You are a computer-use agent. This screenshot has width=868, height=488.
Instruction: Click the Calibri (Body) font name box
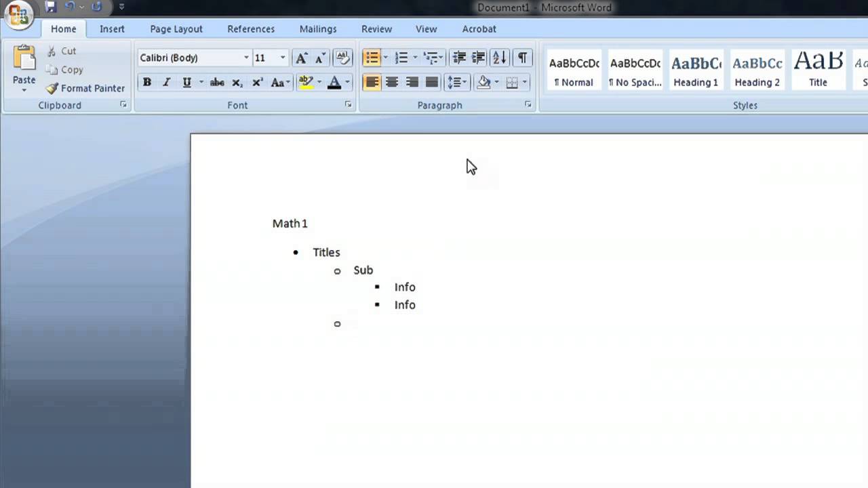(189, 58)
